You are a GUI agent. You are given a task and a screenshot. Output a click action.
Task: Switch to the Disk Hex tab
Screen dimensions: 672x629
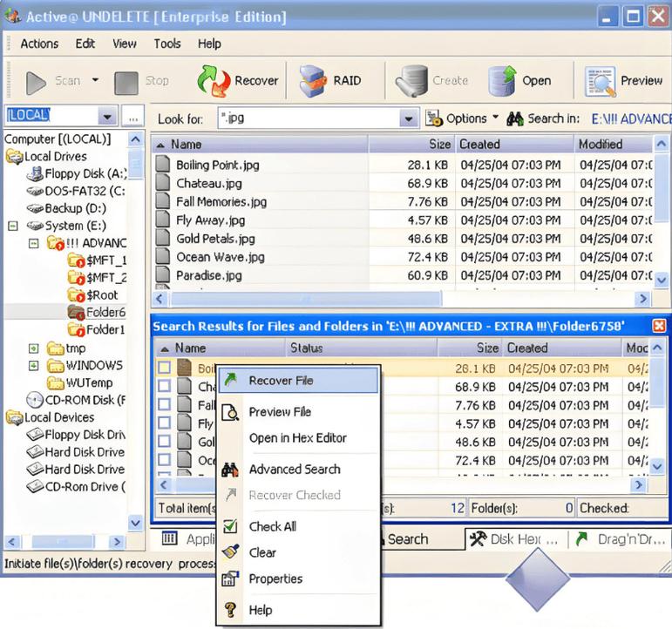tap(515, 539)
